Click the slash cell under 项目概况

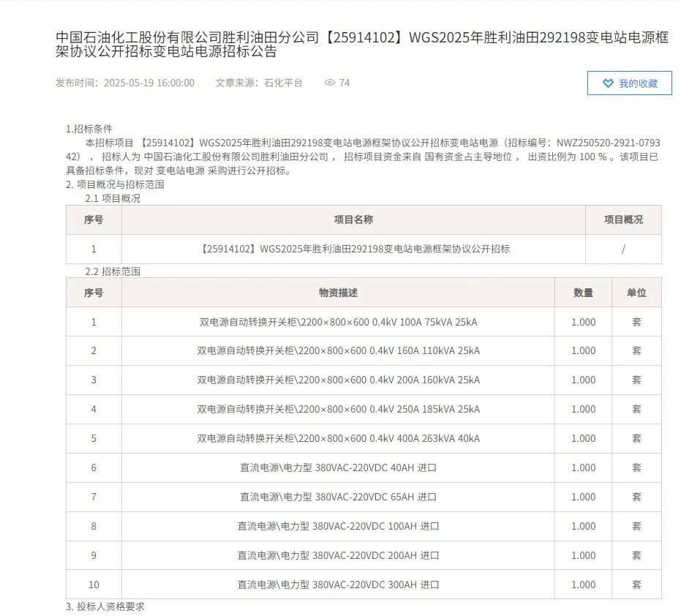pyautogui.click(x=624, y=249)
